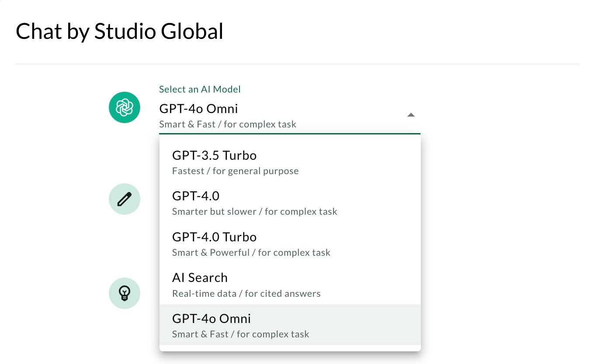Pick GPT-4.0 Turbo in the dropdown
The image size is (590, 364).
pos(290,243)
